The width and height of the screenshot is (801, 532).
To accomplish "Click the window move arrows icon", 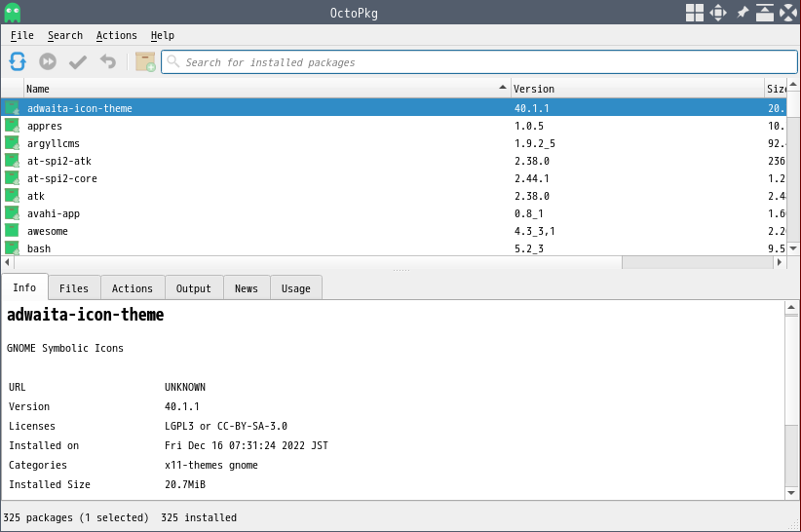I will click(x=718, y=13).
